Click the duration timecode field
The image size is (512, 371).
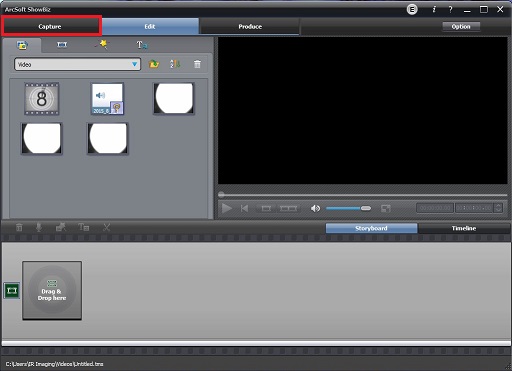474,208
